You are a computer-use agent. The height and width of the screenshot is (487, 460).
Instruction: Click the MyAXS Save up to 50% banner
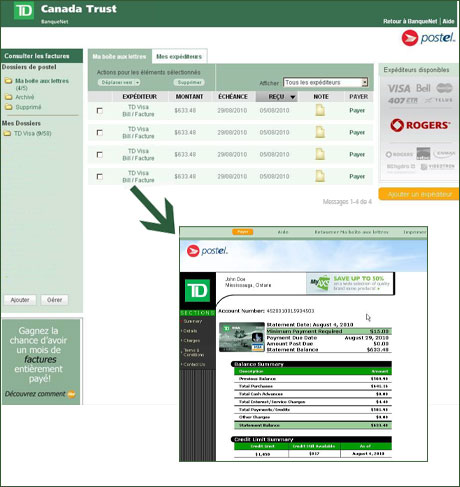point(350,283)
